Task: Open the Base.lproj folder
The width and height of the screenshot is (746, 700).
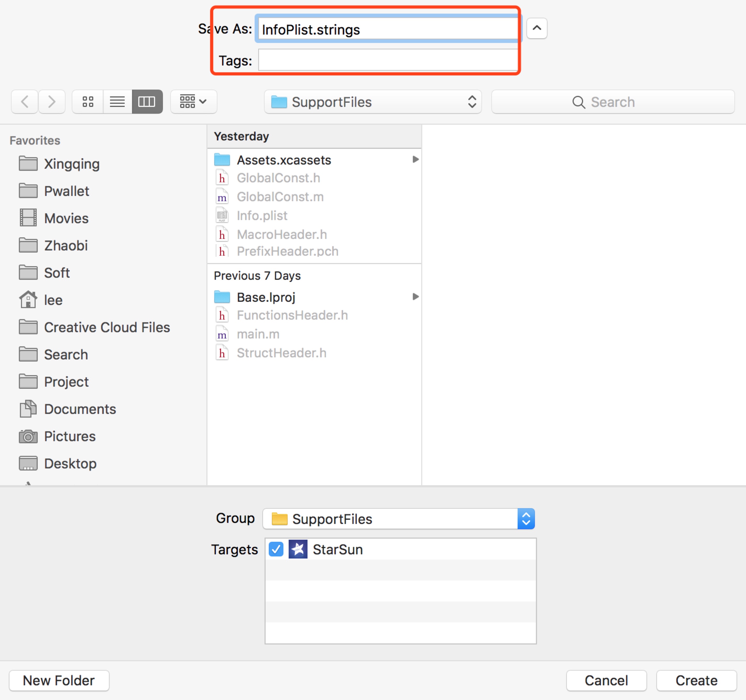Action: (x=266, y=297)
